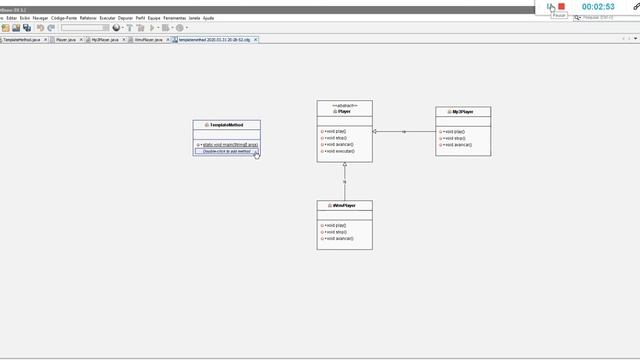
Task: Click the Save All toolbar icon
Action: [27, 28]
